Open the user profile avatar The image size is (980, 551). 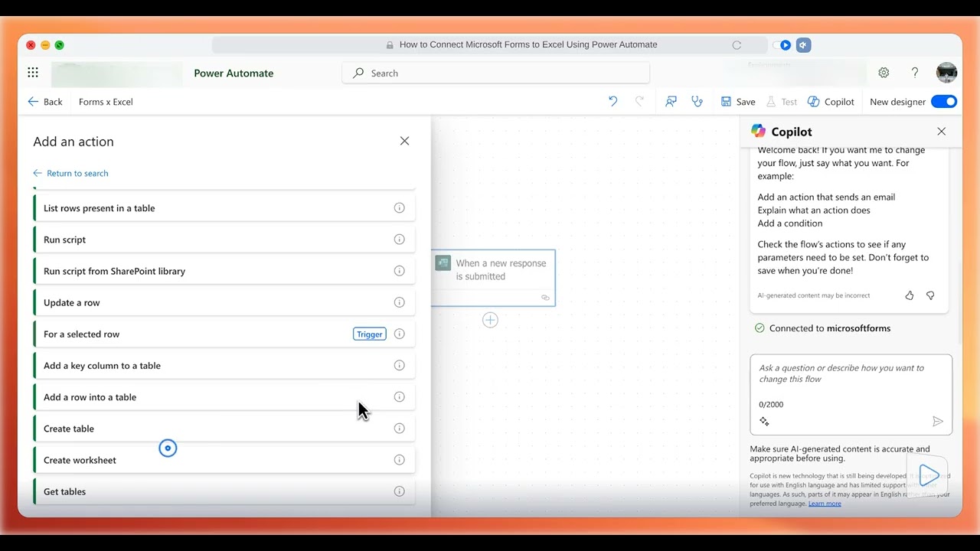click(x=946, y=73)
